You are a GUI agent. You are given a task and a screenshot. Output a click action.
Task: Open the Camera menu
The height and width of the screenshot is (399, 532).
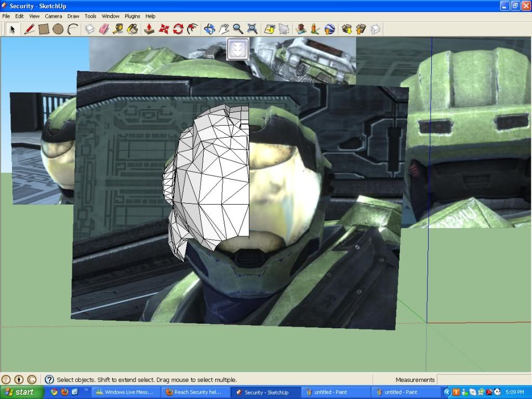(x=53, y=16)
